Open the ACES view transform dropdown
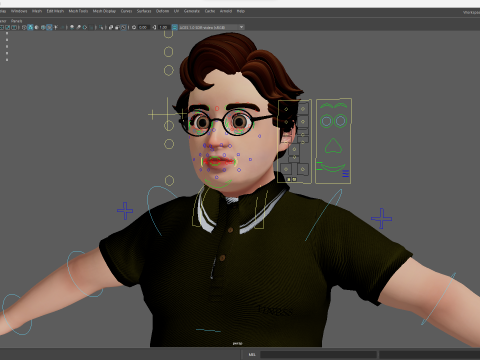The height and width of the screenshot is (360, 480). (211, 27)
